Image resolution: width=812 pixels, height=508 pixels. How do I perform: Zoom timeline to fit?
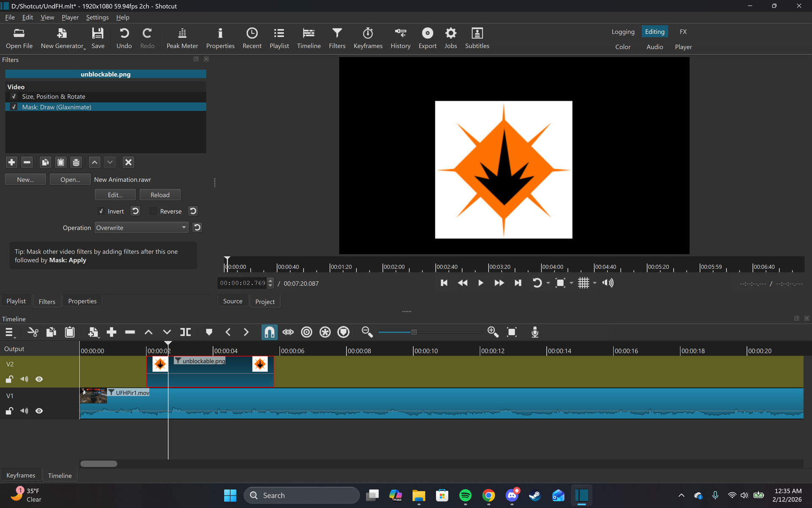[x=512, y=332]
